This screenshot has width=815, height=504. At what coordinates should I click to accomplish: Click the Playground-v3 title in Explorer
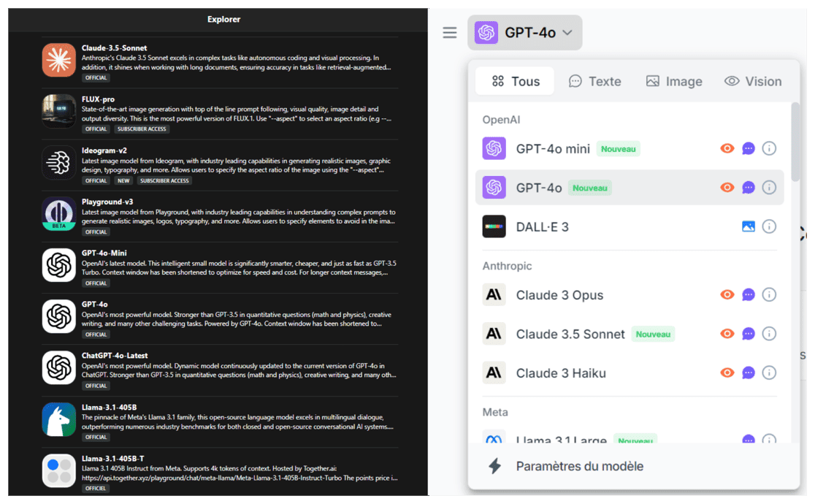click(x=107, y=202)
